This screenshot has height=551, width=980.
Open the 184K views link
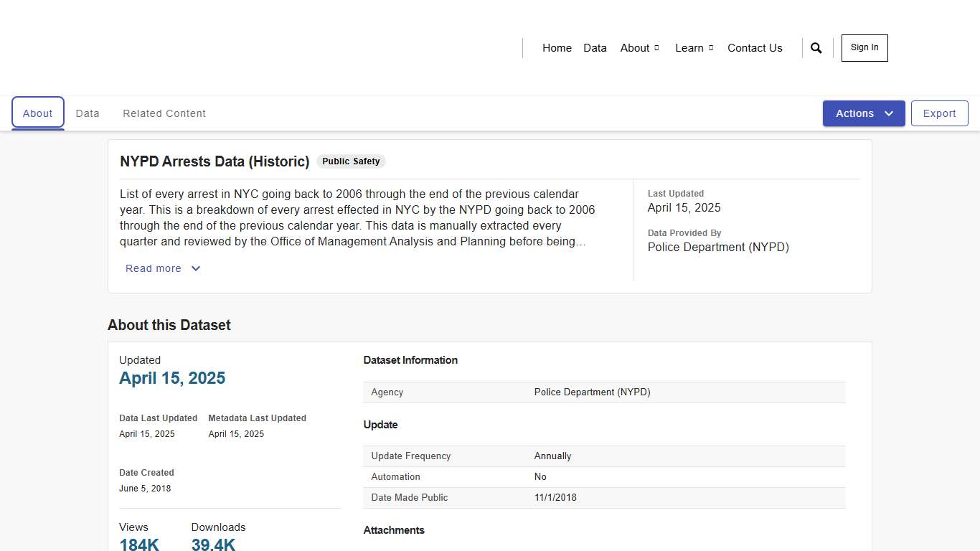(x=139, y=545)
